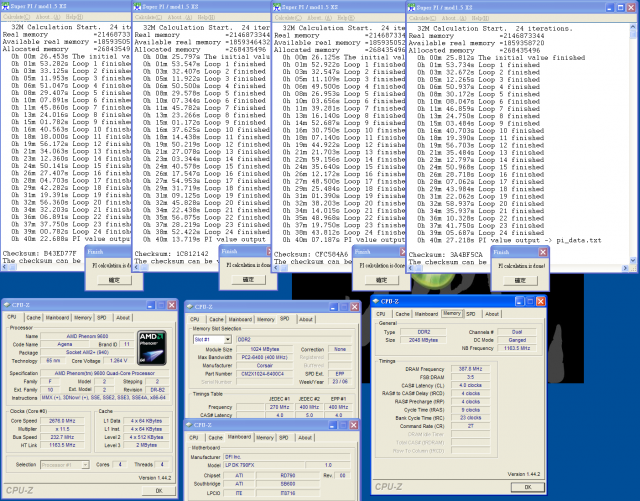Click title icon of CPU-Z Memory-tab window
Image resolution: width=640 pixels, height=501 pixels.
point(376,301)
